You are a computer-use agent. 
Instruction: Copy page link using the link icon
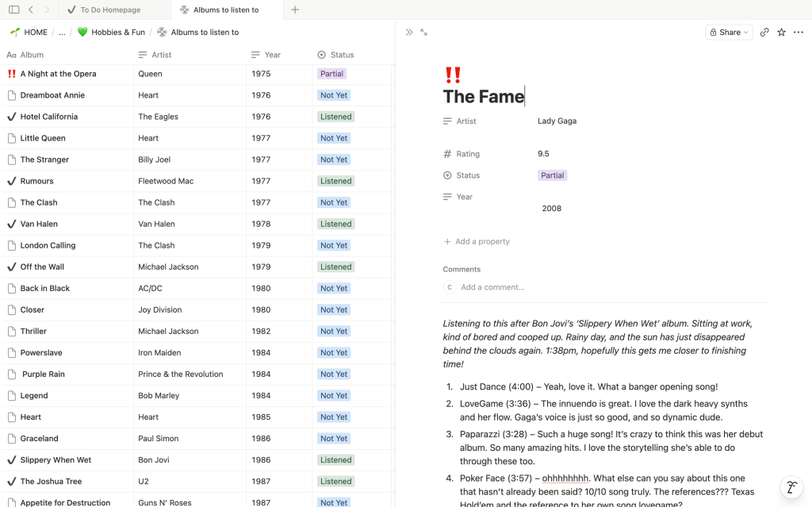tap(764, 33)
